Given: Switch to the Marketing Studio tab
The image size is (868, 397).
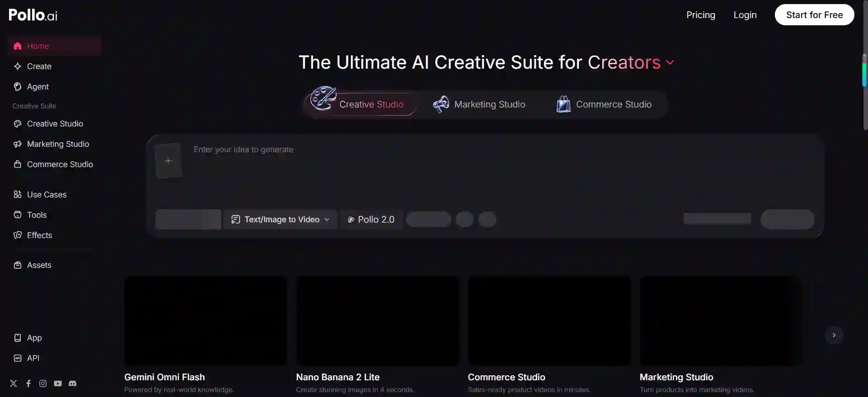Looking at the screenshot, I should click(479, 104).
